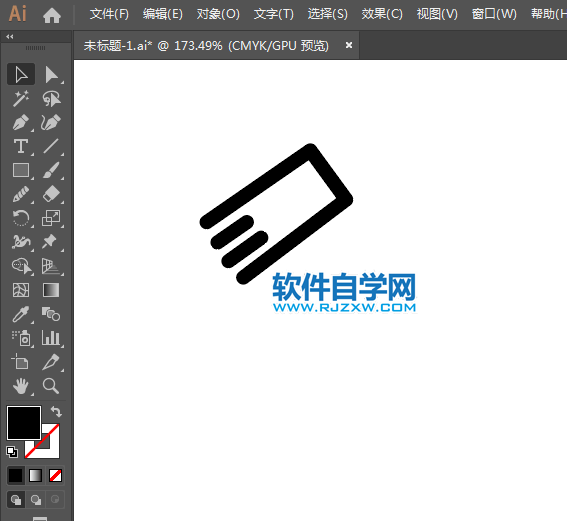
Task: Select the Symbol Sprayer tool
Action: click(x=21, y=338)
